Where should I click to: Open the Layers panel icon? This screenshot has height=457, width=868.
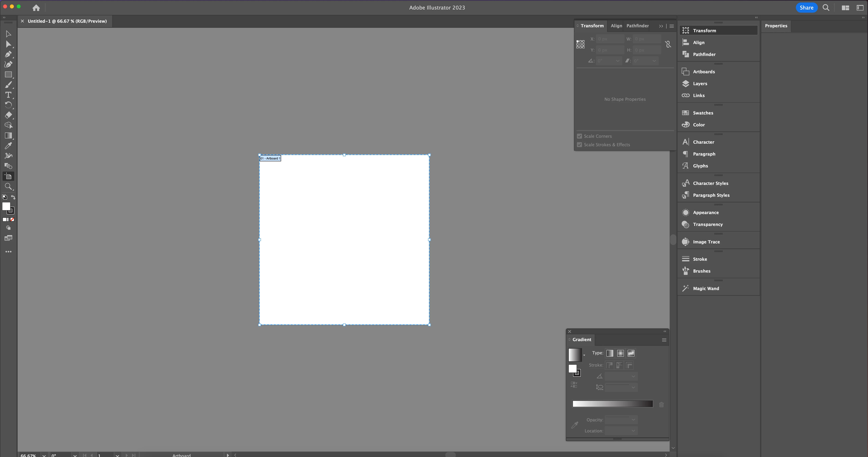(686, 84)
